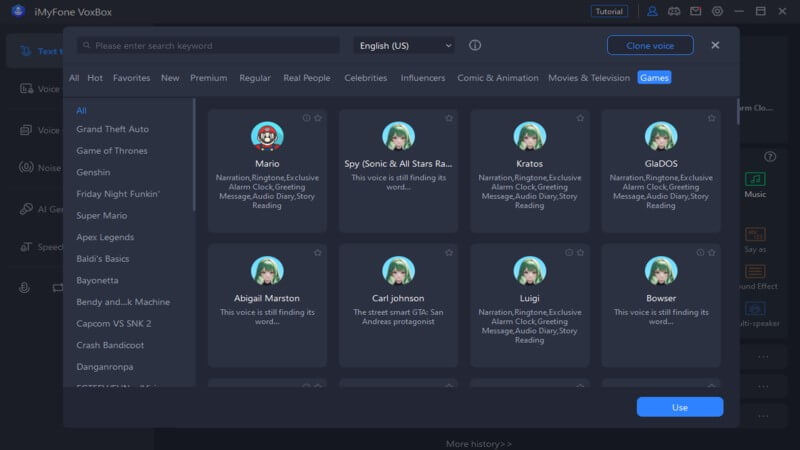Click the Say as icon
Screen dimensions: 800x450
coord(755,234)
